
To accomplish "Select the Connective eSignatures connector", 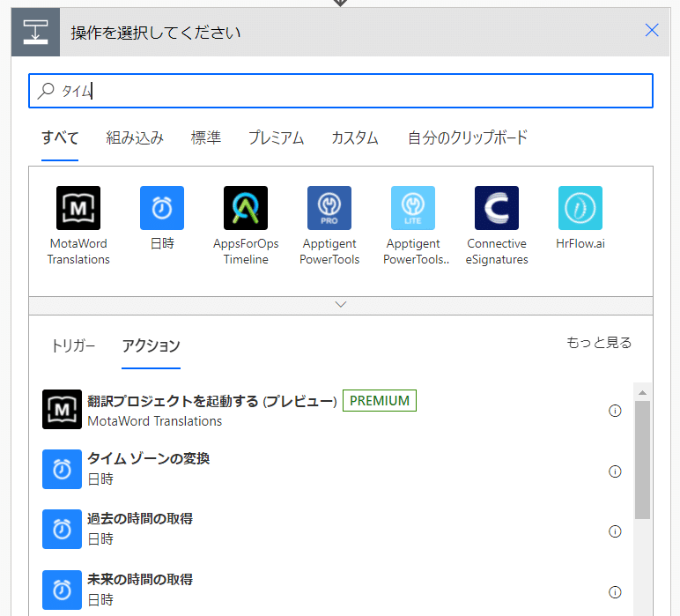I will click(497, 208).
